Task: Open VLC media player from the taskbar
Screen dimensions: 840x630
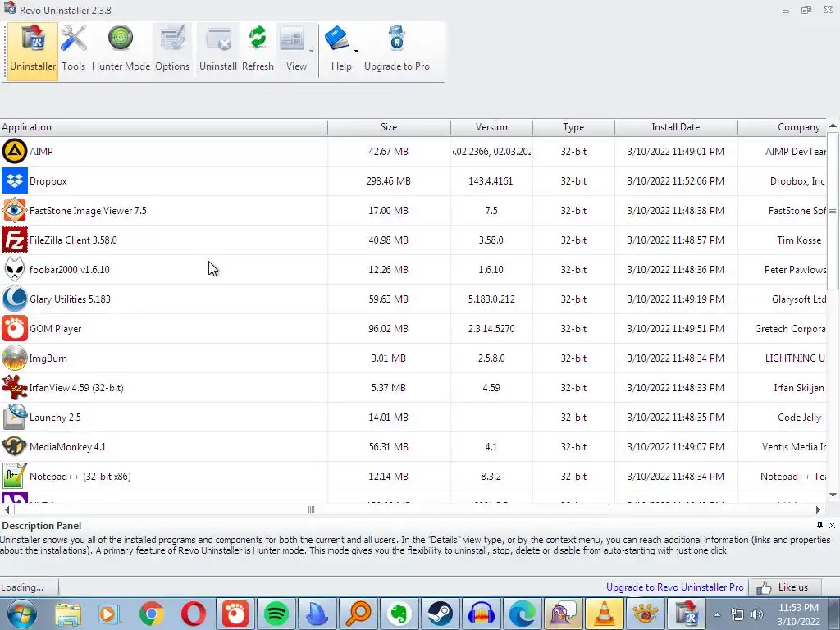Action: coord(604,614)
